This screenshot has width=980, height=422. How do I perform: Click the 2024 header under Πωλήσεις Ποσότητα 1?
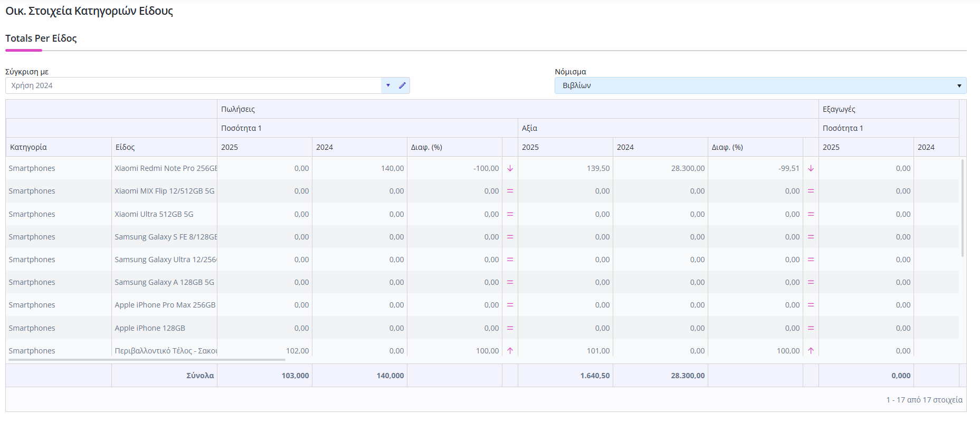(359, 147)
